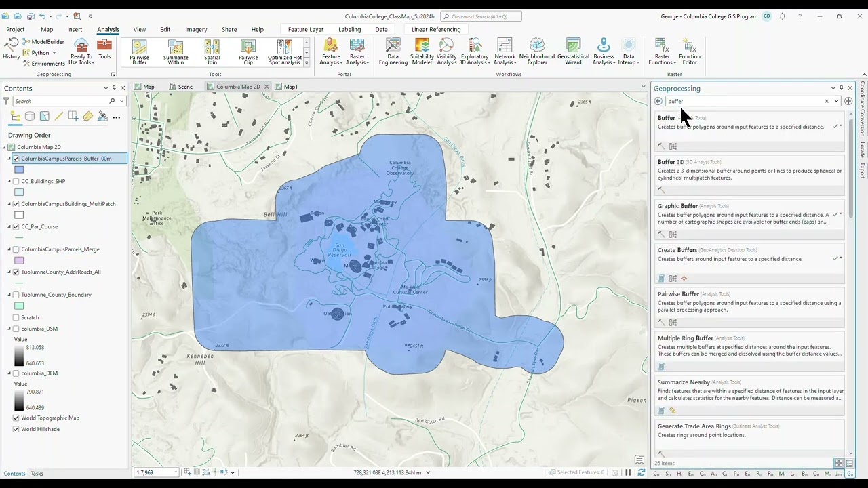Open the geoprocessing History button
This screenshot has height=488, width=868.
point(11,49)
